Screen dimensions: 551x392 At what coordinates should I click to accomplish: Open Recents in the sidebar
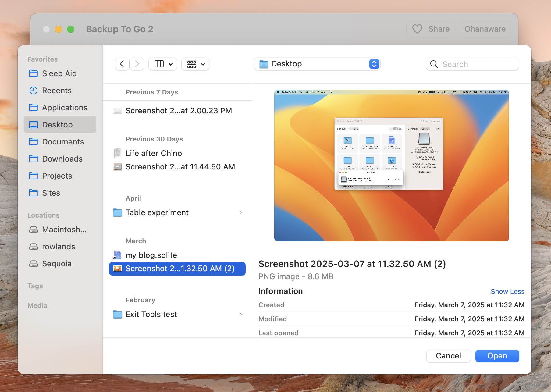(60, 91)
